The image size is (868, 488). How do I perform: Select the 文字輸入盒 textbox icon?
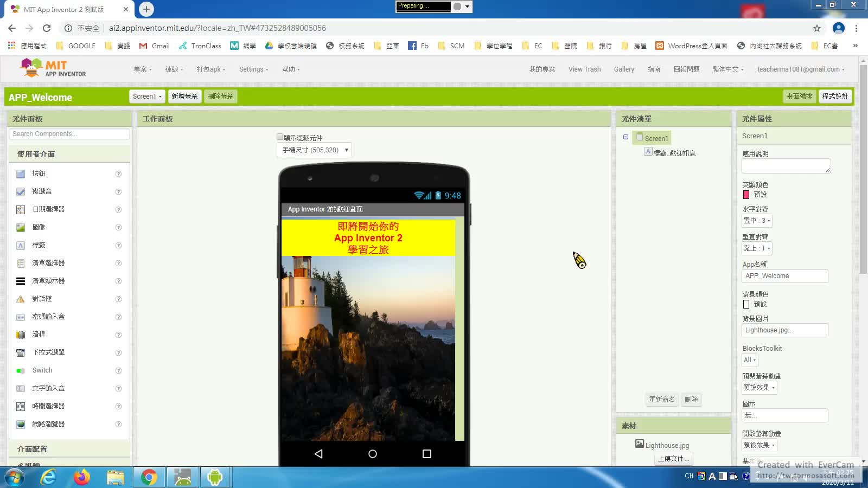coord(21,389)
